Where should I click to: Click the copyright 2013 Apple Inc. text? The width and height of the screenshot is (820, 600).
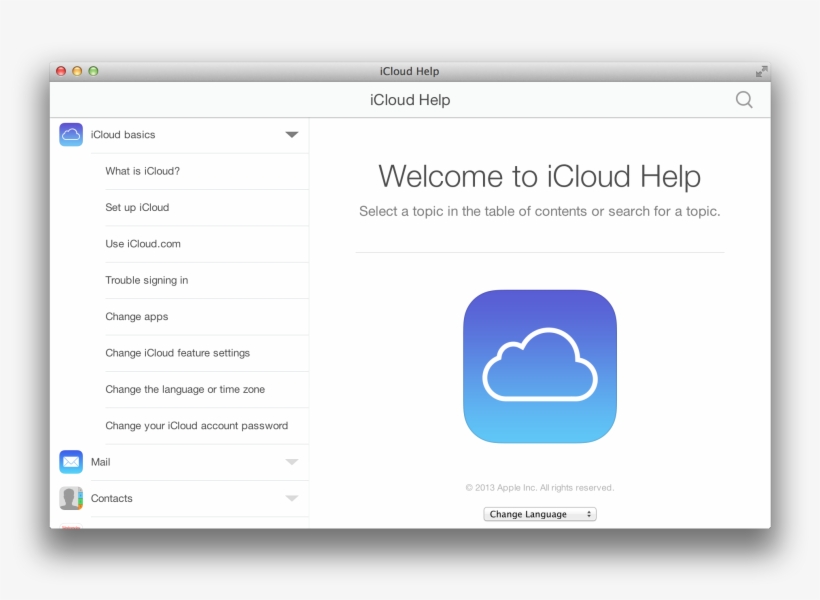(x=540, y=488)
